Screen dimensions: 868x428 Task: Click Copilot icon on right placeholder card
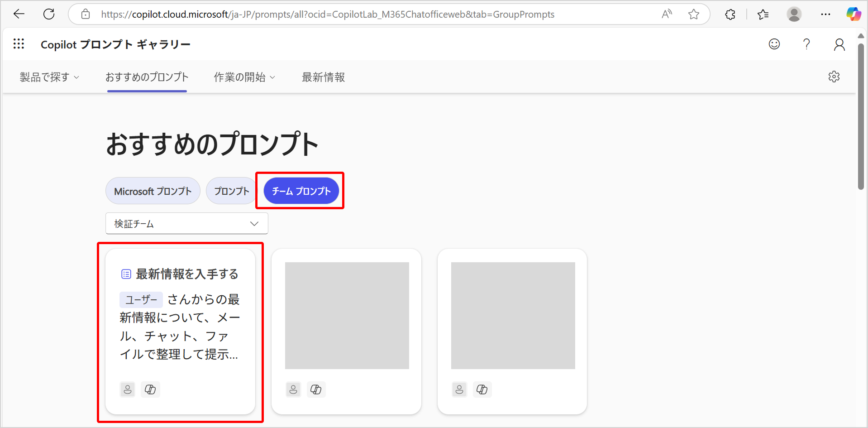[x=482, y=390]
